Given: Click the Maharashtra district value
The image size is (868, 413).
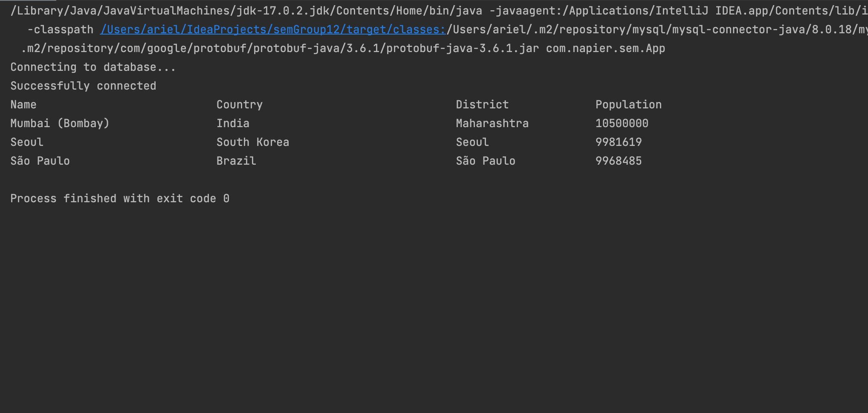Looking at the screenshot, I should pos(492,123).
